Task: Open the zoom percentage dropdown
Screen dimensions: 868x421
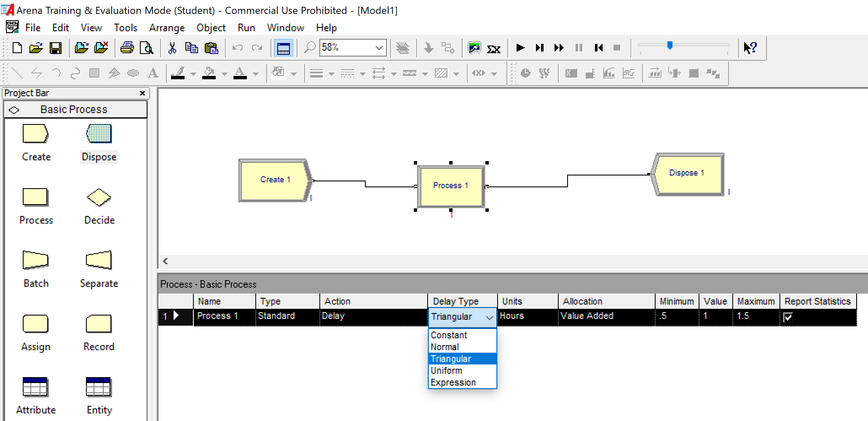Action: point(379,48)
